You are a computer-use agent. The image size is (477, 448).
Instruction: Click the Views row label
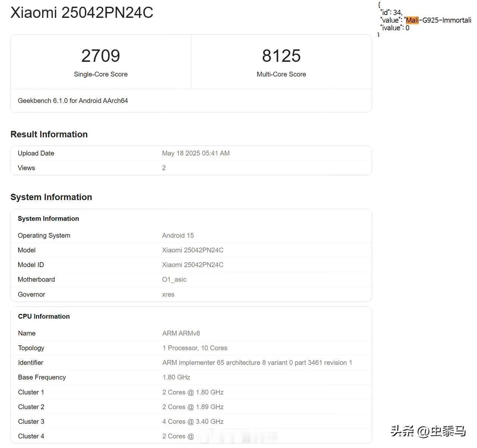26,168
